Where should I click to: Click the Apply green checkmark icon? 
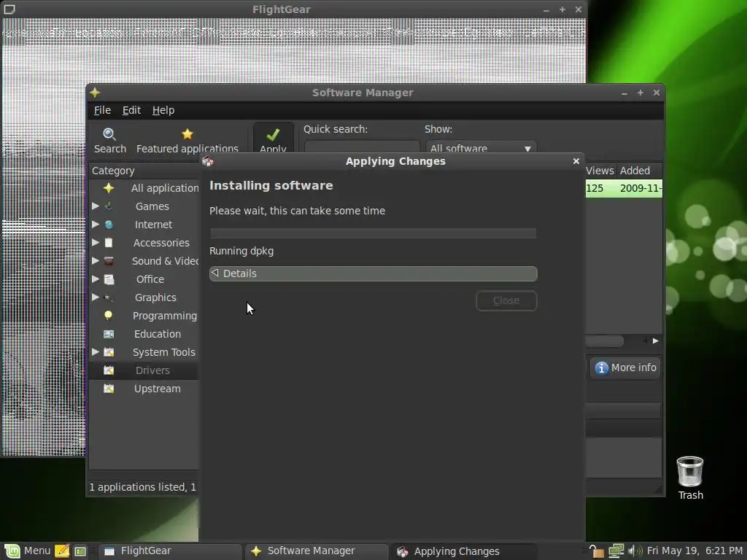(x=273, y=135)
